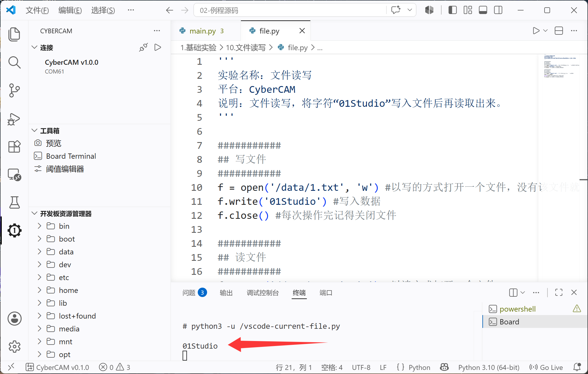Open the run button dropdown arrow
The image size is (588, 374).
(x=545, y=31)
